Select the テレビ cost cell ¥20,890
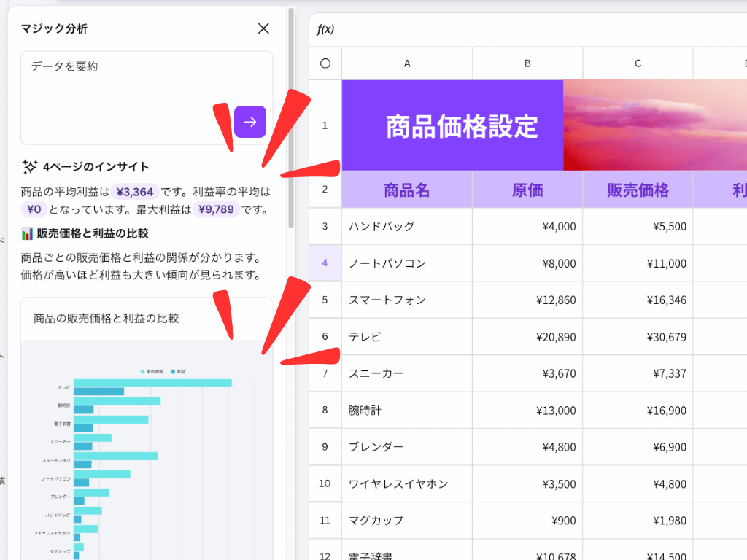Screen dimensions: 747x560 527,337
